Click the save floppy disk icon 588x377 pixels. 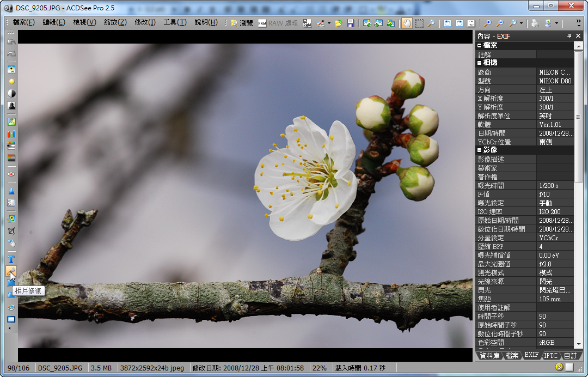tap(351, 23)
